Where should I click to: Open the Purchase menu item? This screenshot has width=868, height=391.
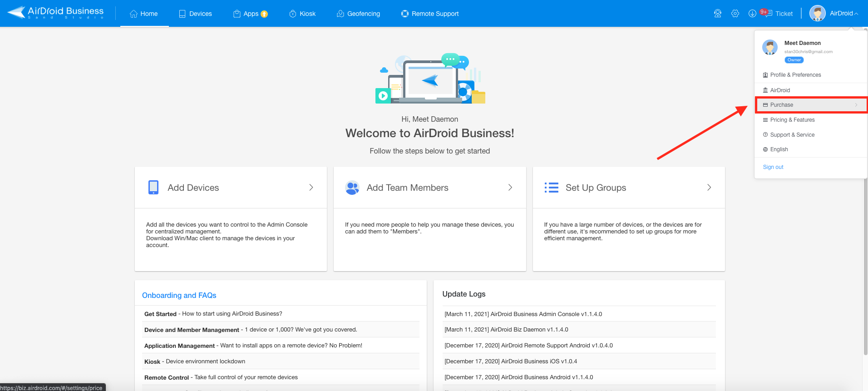(x=811, y=105)
